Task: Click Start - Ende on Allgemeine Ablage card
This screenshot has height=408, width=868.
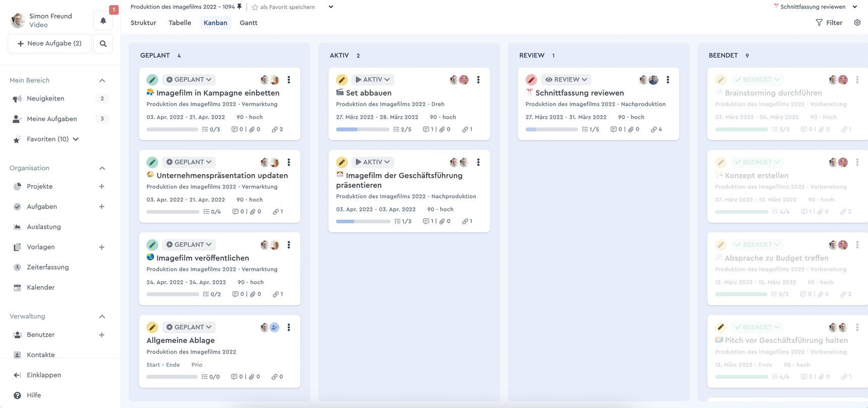Action: [163, 365]
